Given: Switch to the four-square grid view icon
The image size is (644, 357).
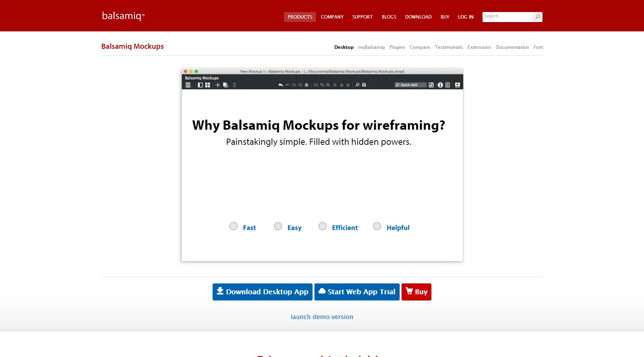Looking at the screenshot, I should pyautogui.click(x=208, y=85).
